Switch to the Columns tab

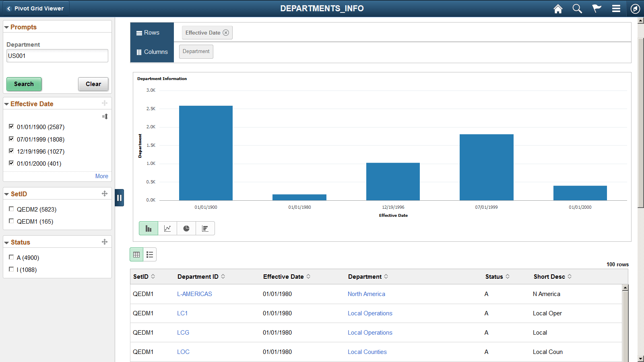point(152,51)
